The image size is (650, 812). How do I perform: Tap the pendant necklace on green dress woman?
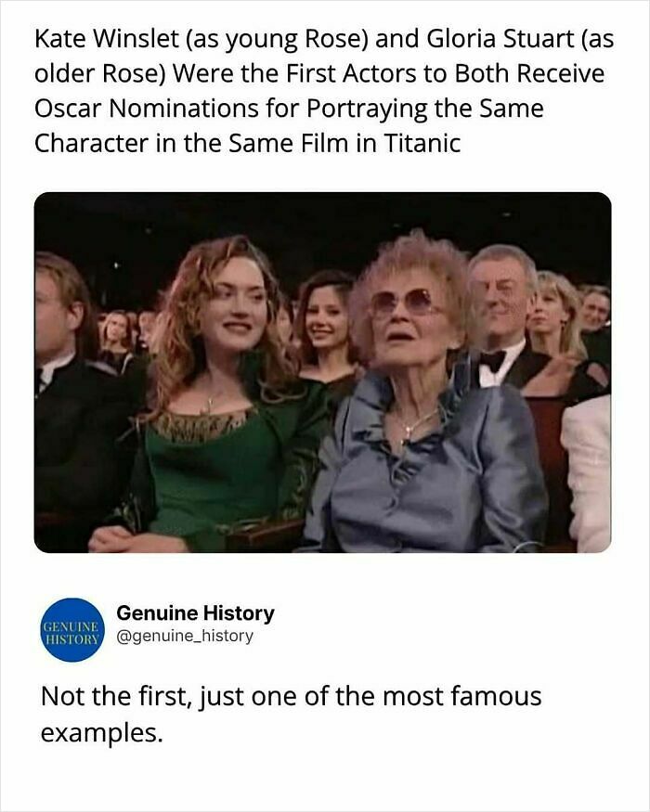point(210,401)
